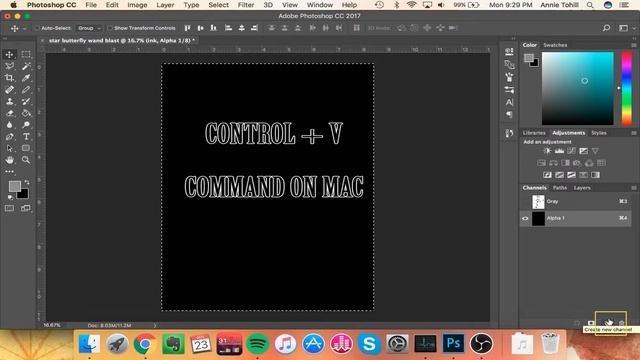Switch to the Paths tab

560,188
